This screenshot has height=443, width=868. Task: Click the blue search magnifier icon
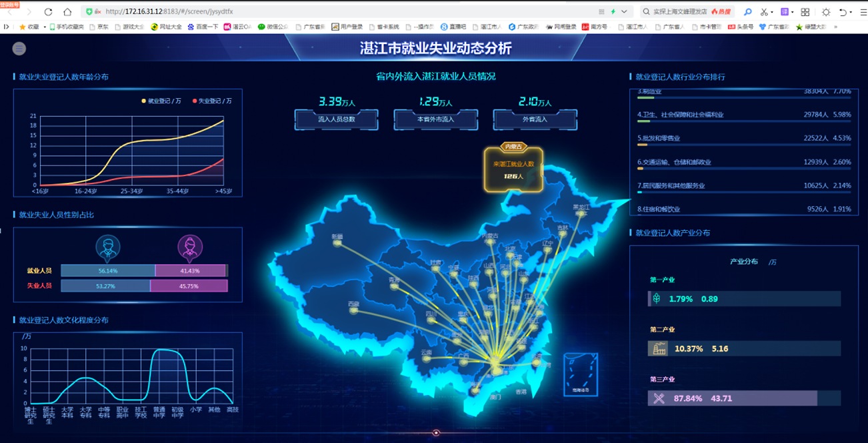coord(747,12)
